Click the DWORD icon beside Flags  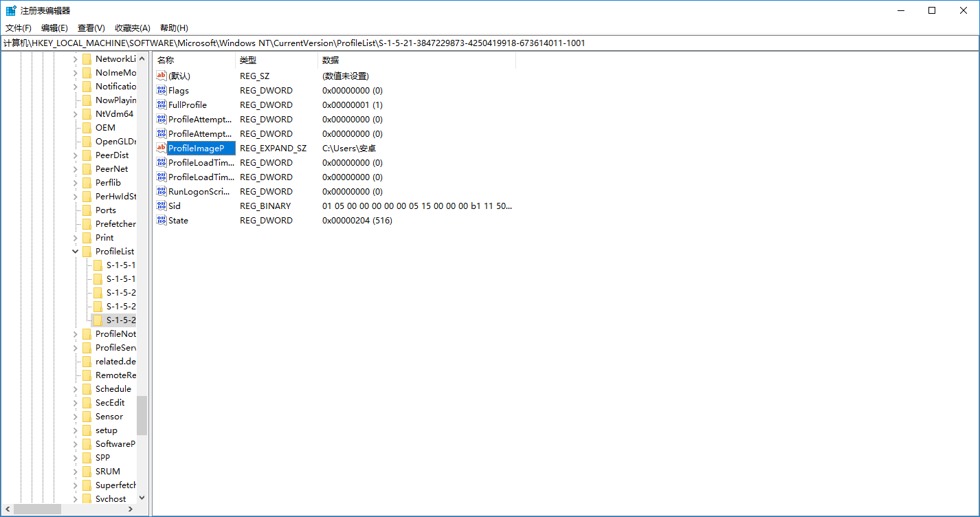tap(162, 90)
